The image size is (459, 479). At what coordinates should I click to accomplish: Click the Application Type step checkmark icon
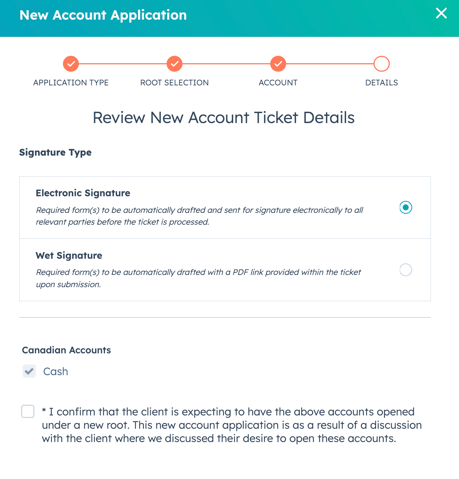[x=71, y=63]
